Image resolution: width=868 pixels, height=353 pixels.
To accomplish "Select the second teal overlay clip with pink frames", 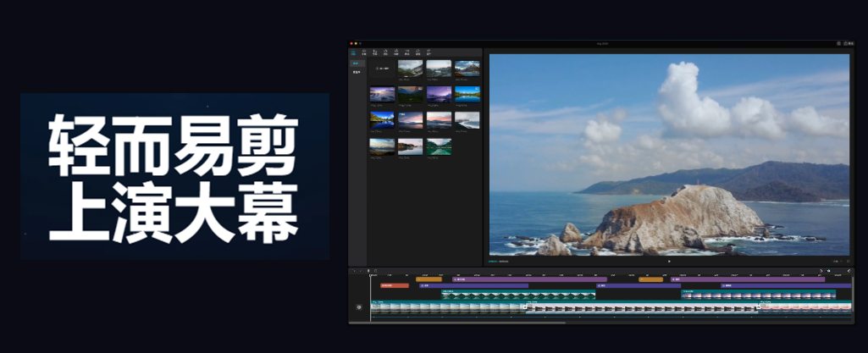I will pyautogui.click(x=758, y=295).
